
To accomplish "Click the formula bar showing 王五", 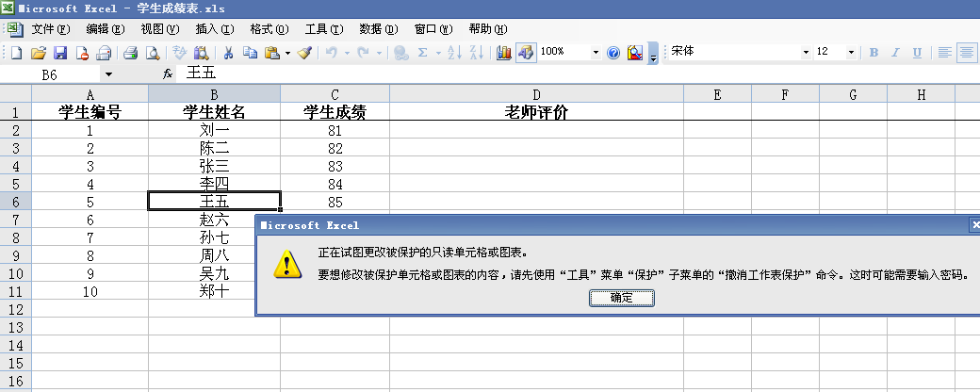I will click(x=579, y=74).
